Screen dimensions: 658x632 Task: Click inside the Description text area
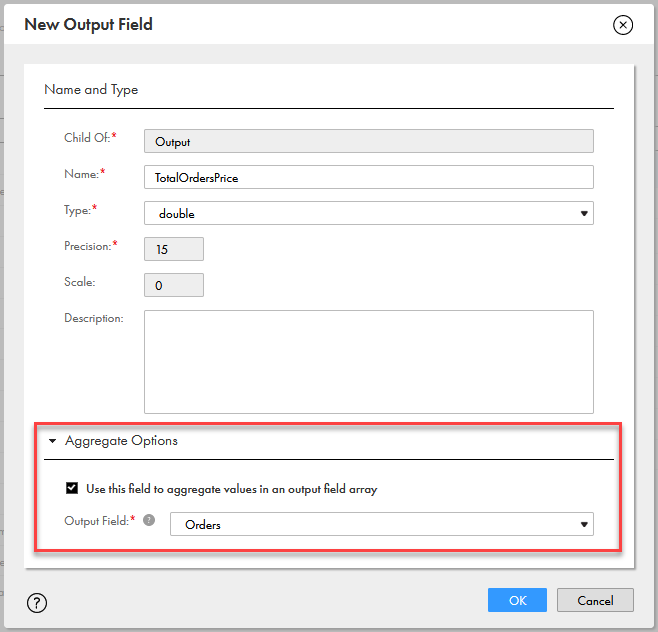coord(368,362)
